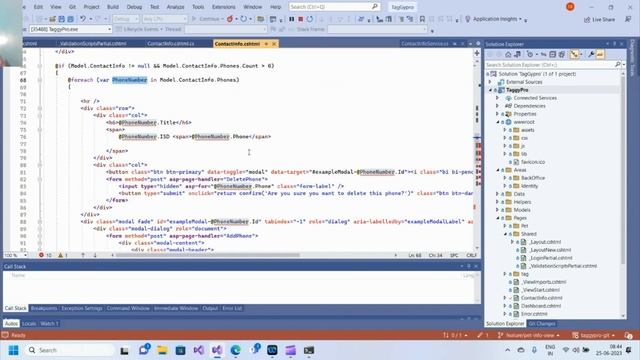The width and height of the screenshot is (640, 360).
Task: Click the bookmark toolbar icon
Action: [422, 19]
